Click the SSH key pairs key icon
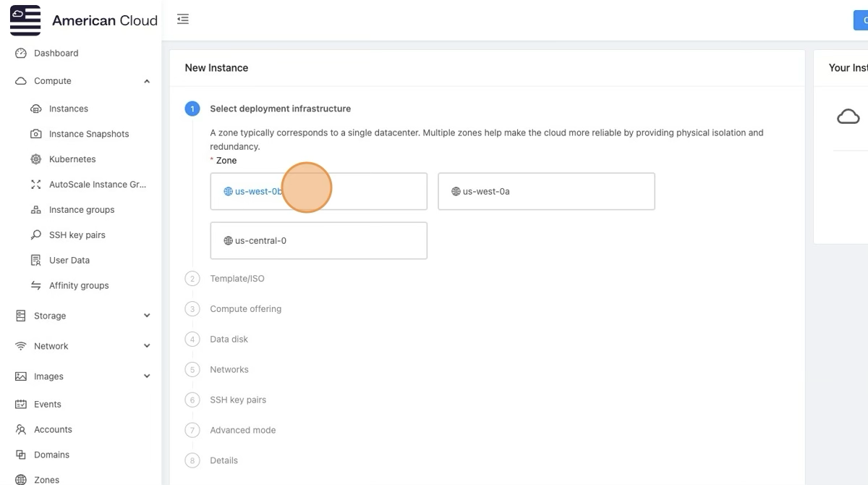 click(x=36, y=235)
